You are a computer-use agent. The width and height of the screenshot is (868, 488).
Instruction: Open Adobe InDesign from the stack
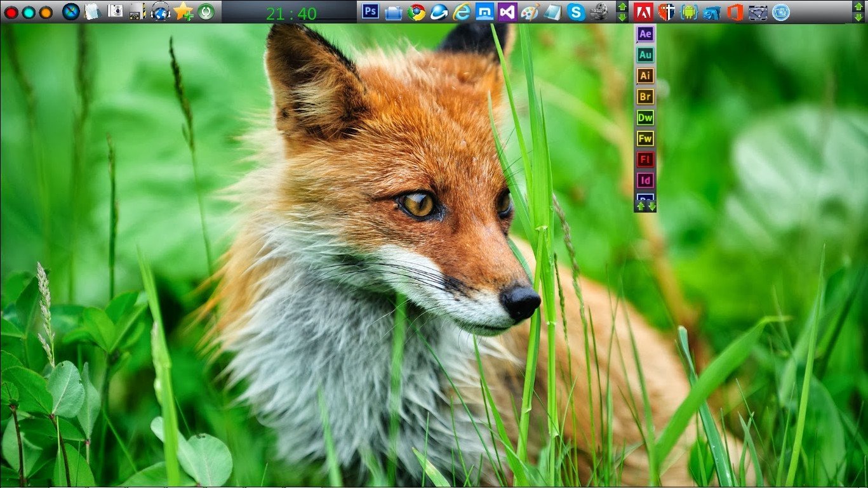(x=645, y=181)
